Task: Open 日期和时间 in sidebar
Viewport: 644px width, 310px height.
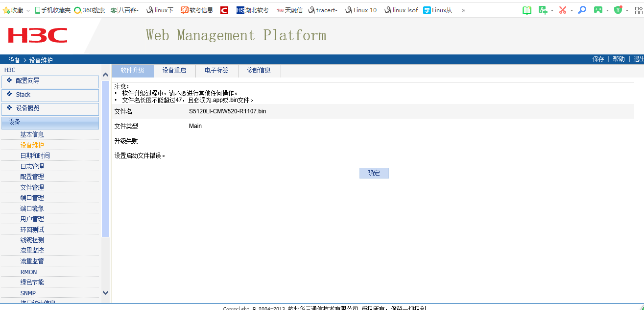Action: (x=35, y=155)
